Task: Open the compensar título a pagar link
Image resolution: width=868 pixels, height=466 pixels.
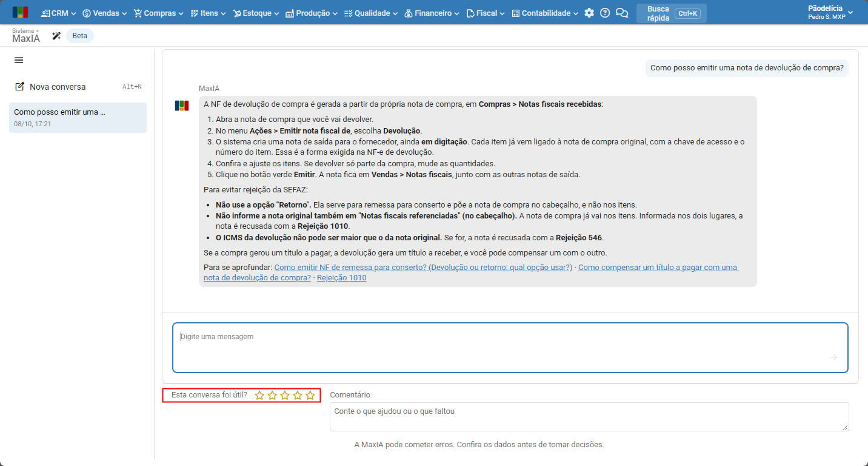Action: (x=471, y=272)
